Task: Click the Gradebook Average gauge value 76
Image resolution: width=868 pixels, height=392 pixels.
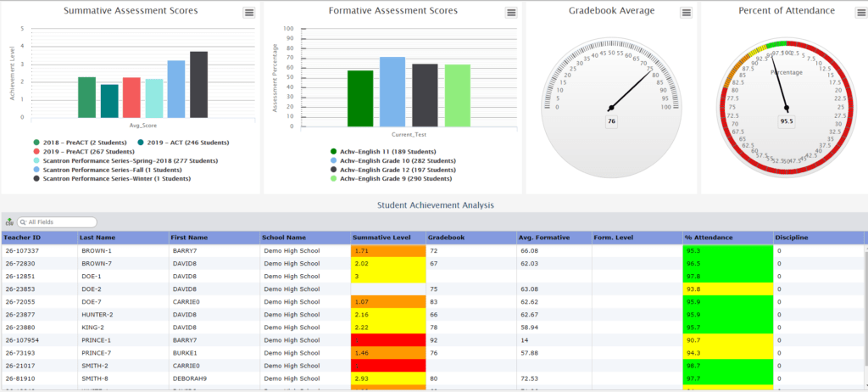Action: pyautogui.click(x=610, y=122)
